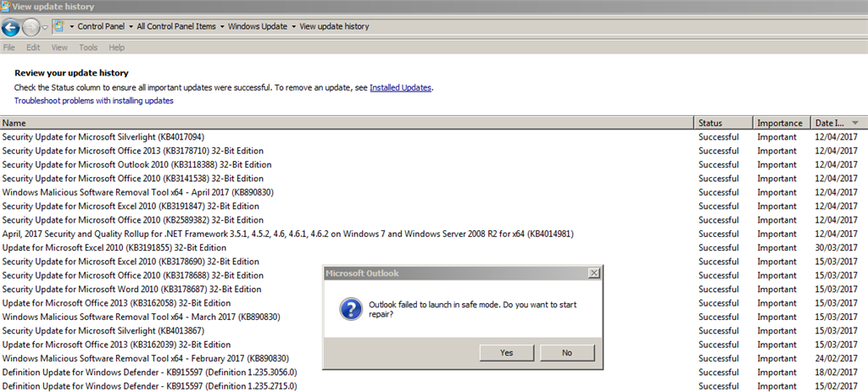Go to Windows Update in breadcrumb
Viewport: 868px width, 392px height.
258,26
